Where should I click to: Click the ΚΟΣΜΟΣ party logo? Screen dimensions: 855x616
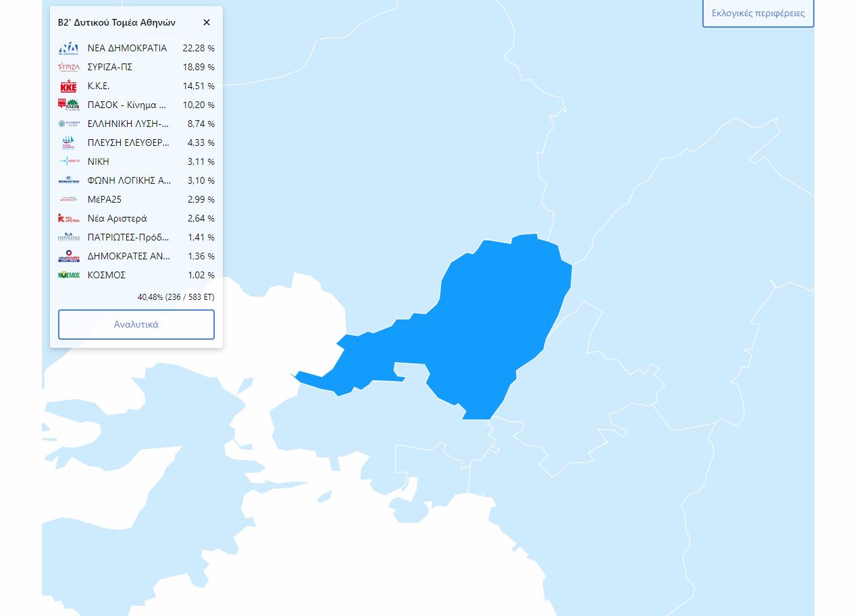click(69, 276)
